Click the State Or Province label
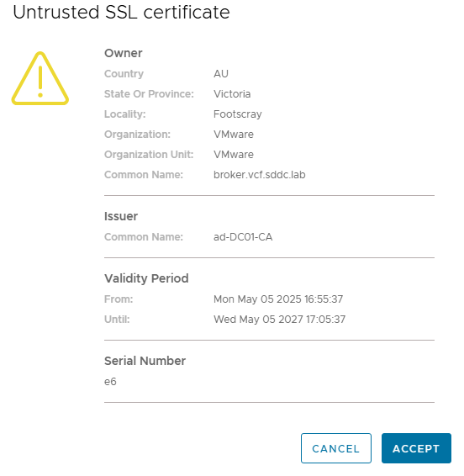Image resolution: width=464 pixels, height=476 pixels. (x=149, y=94)
